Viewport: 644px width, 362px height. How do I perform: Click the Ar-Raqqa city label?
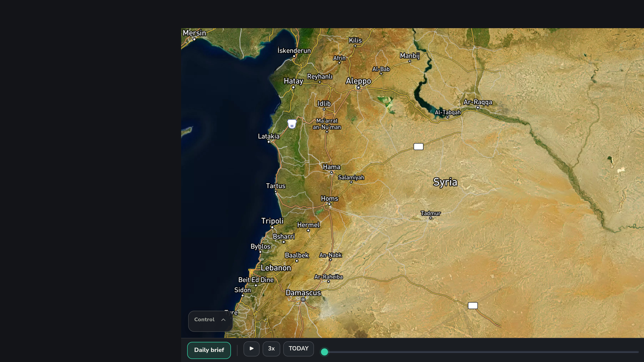pos(478,102)
